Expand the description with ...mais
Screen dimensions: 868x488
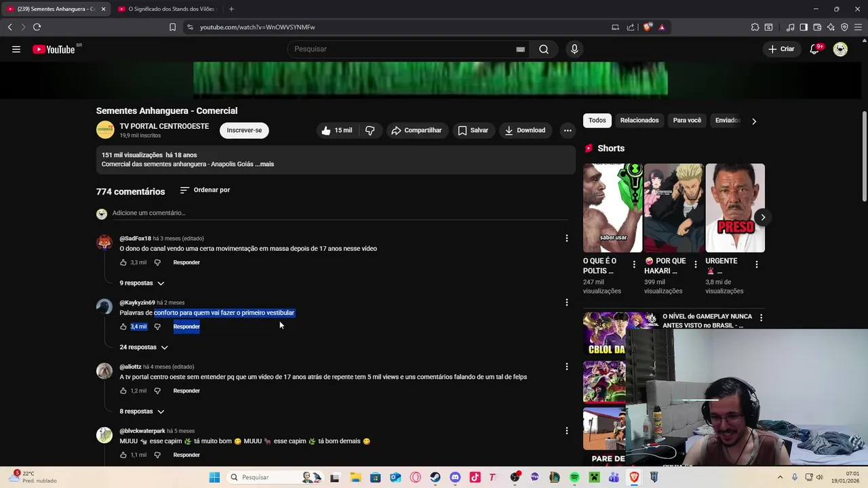point(264,164)
